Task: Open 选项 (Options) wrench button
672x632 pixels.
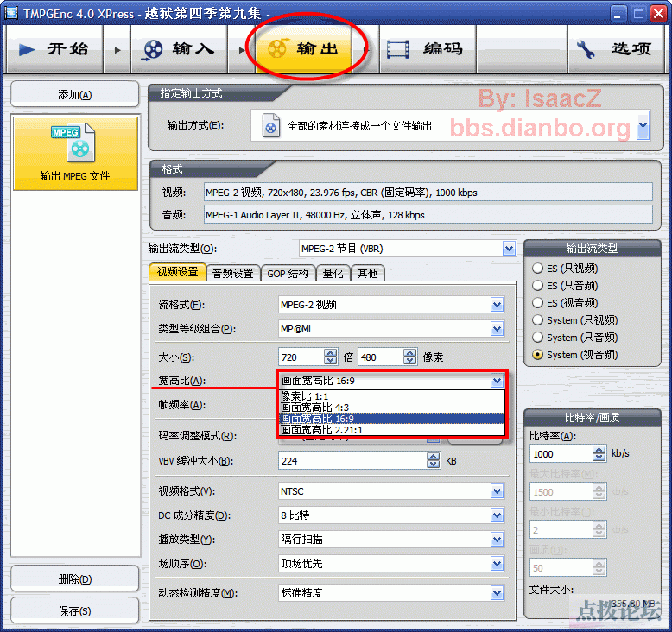Action: pos(616,49)
